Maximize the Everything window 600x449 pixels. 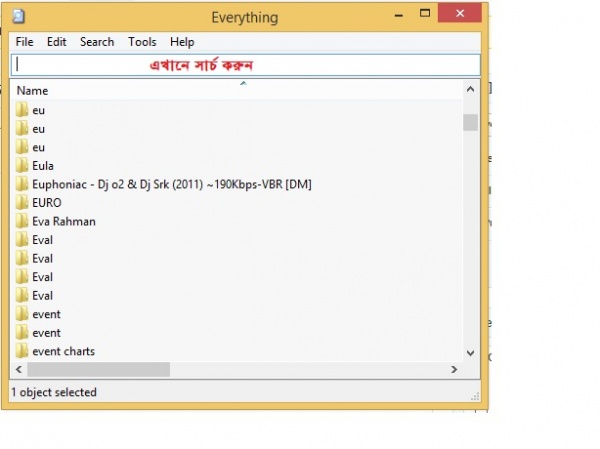425,14
